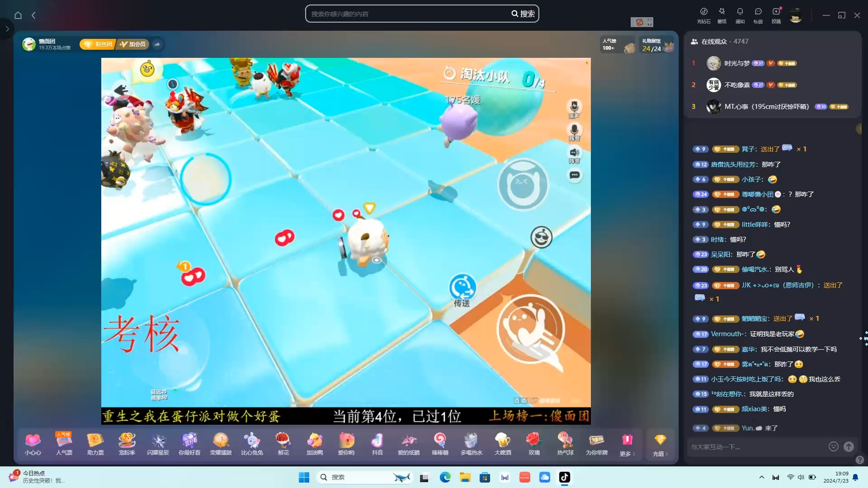
Task: Open Microsoft Edge from the taskbar
Action: click(x=445, y=477)
